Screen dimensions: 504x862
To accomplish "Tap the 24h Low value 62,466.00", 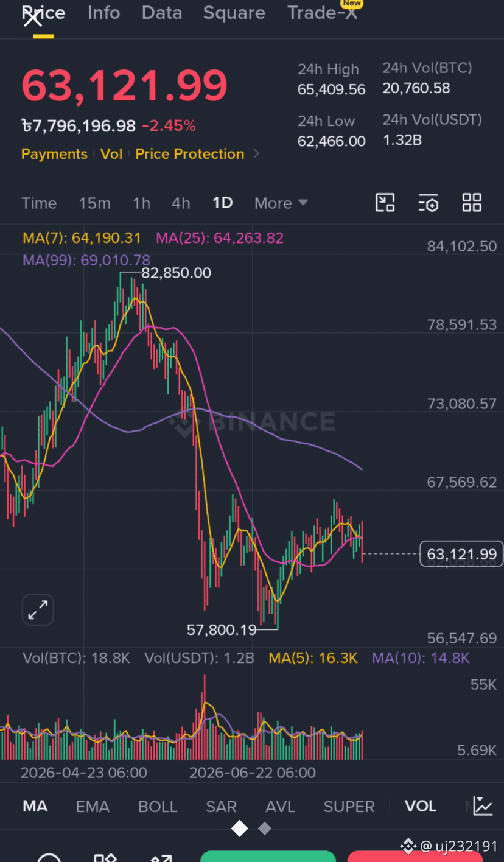I will coord(331,141).
